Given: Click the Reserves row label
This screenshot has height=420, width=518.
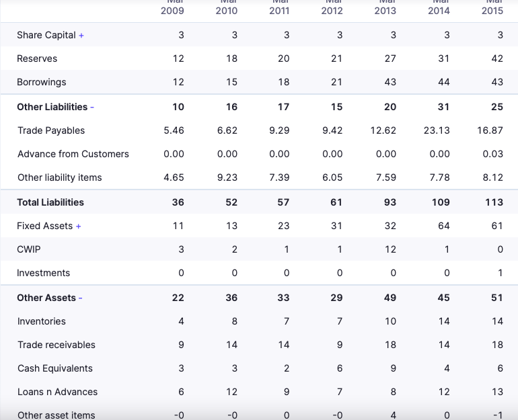Looking at the screenshot, I should click(37, 58).
